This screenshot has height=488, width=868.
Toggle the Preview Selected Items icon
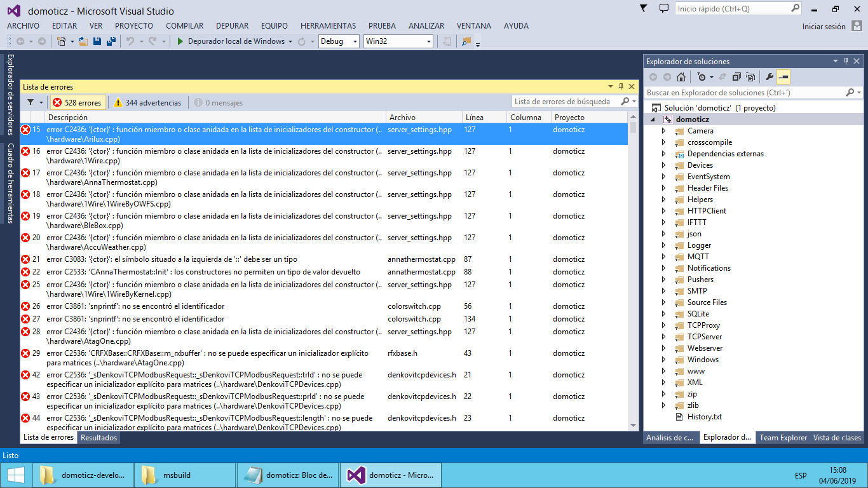(x=783, y=77)
